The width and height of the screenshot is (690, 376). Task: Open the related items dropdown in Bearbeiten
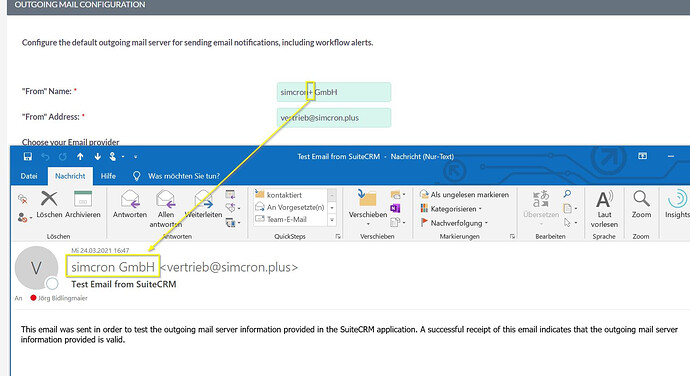click(x=570, y=208)
